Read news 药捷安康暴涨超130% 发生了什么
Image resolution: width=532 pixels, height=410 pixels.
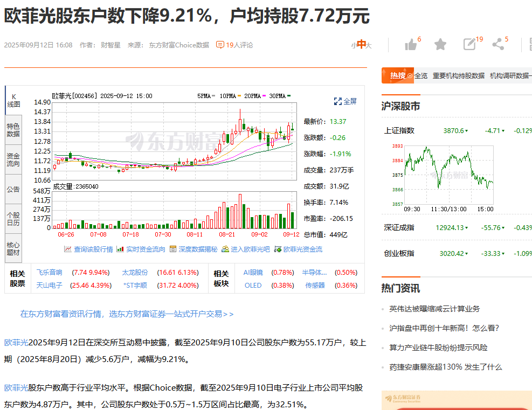tap(445, 367)
